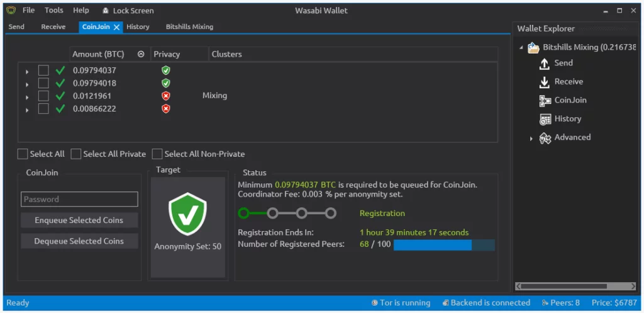This screenshot has height=313, width=644.
Task: Click the Backend connection icon in status bar
Action: [x=446, y=303]
